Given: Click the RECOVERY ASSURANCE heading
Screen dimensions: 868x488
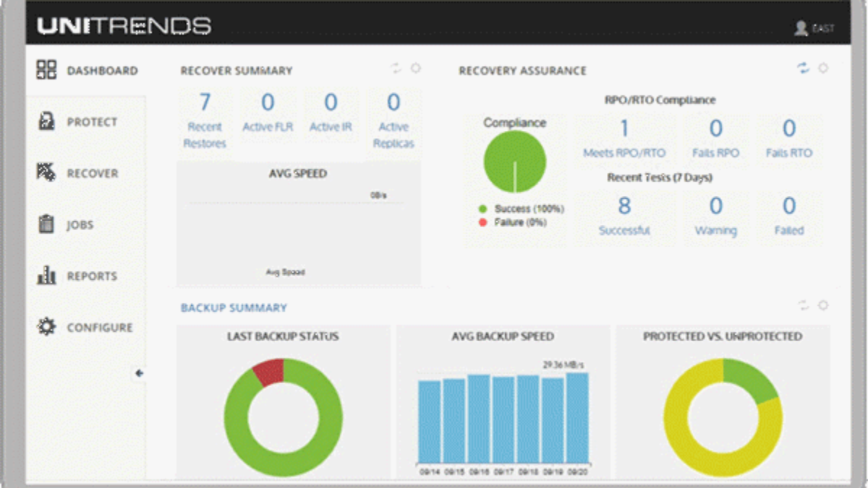Looking at the screenshot, I should coord(522,71).
